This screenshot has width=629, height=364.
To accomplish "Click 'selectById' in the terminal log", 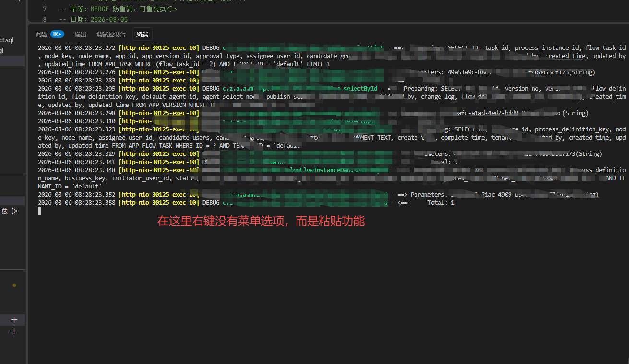I will click(360, 89).
